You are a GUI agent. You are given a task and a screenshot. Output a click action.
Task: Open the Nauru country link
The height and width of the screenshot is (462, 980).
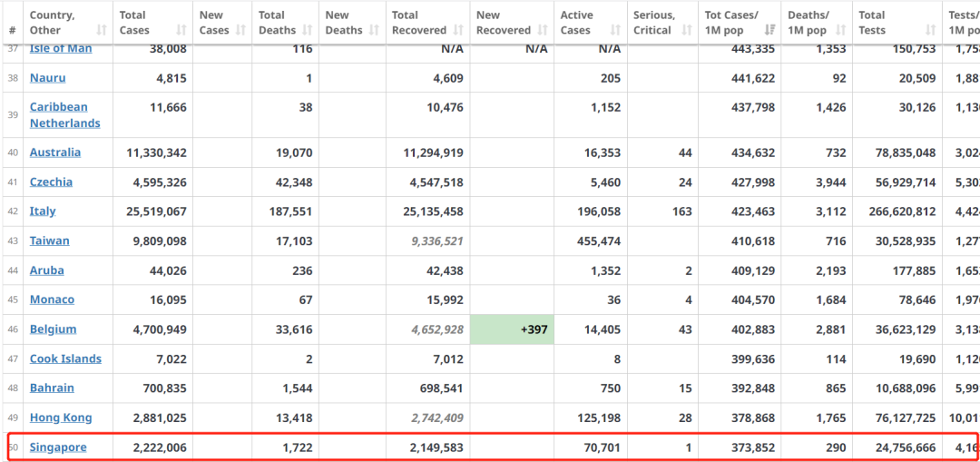pyautogui.click(x=47, y=78)
